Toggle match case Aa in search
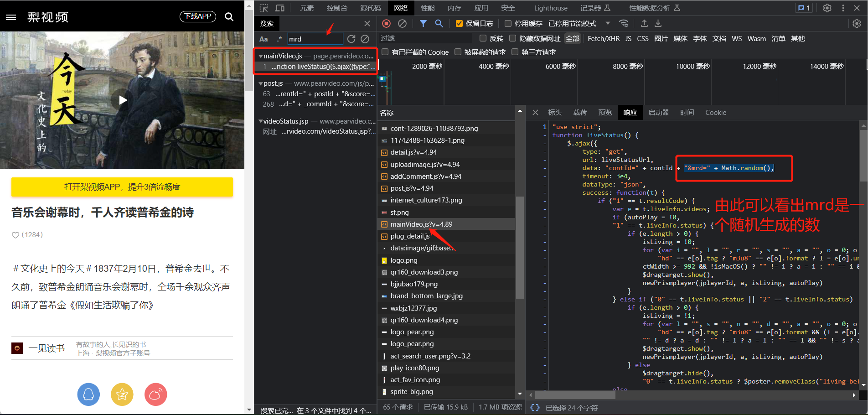Screen dimensions: 868x415 click(263, 39)
